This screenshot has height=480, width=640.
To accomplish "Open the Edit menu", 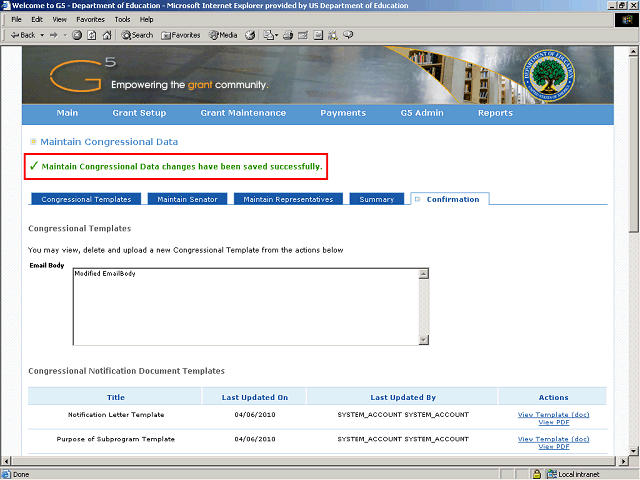I will click(37, 19).
